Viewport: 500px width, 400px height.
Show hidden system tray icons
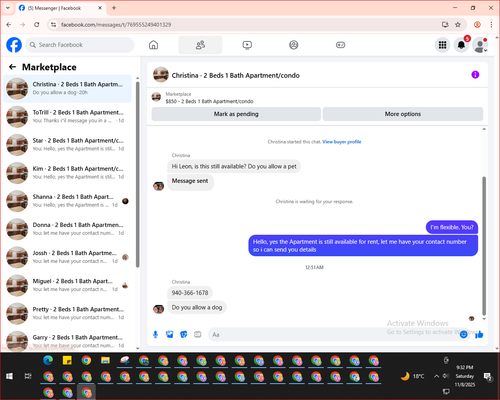pyautogui.click(x=436, y=376)
